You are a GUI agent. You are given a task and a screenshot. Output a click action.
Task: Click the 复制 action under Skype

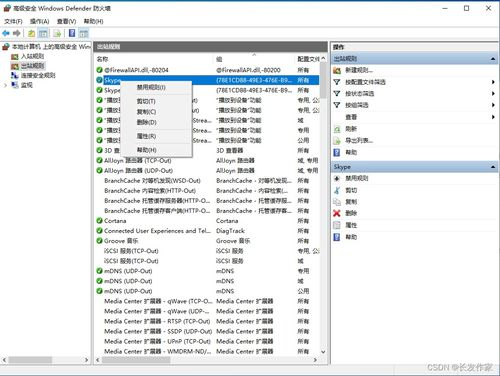click(351, 202)
